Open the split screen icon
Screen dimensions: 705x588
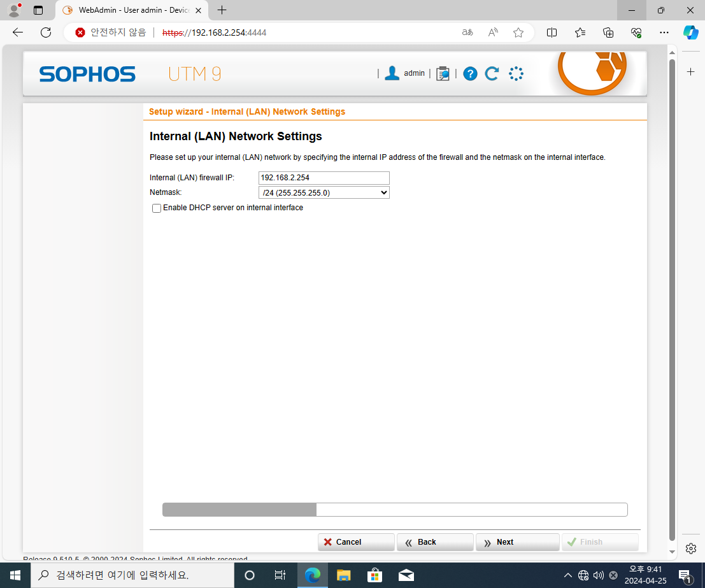[x=552, y=32]
